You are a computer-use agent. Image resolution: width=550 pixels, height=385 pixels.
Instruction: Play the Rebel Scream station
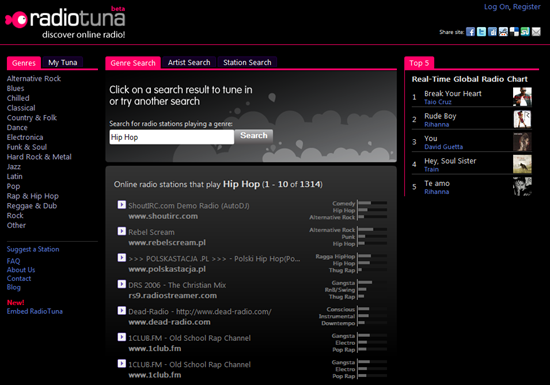pyautogui.click(x=122, y=231)
